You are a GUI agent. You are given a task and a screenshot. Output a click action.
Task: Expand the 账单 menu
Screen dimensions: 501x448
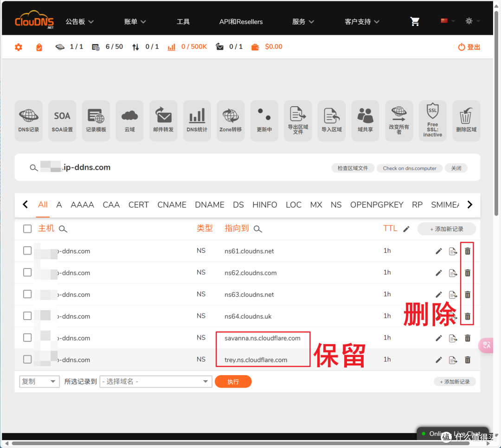point(135,22)
